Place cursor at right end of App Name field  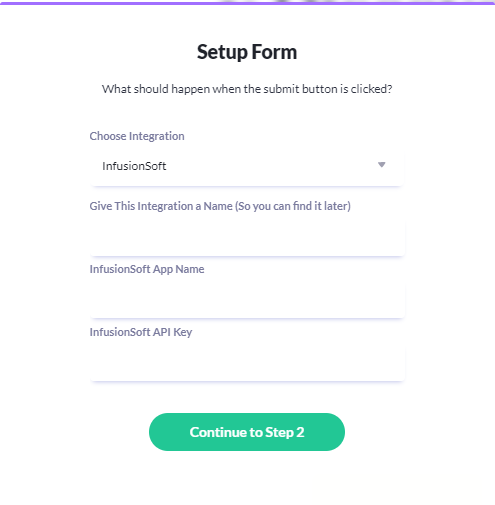click(x=398, y=298)
